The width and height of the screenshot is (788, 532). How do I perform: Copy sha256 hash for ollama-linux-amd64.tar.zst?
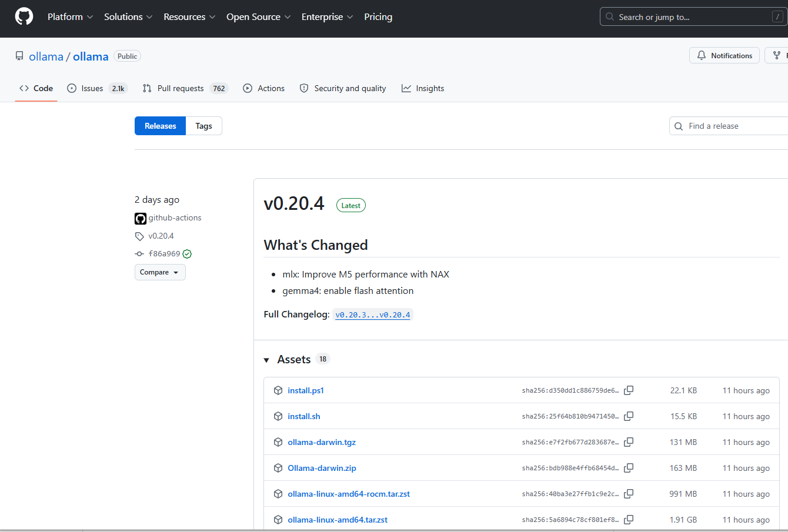(629, 520)
